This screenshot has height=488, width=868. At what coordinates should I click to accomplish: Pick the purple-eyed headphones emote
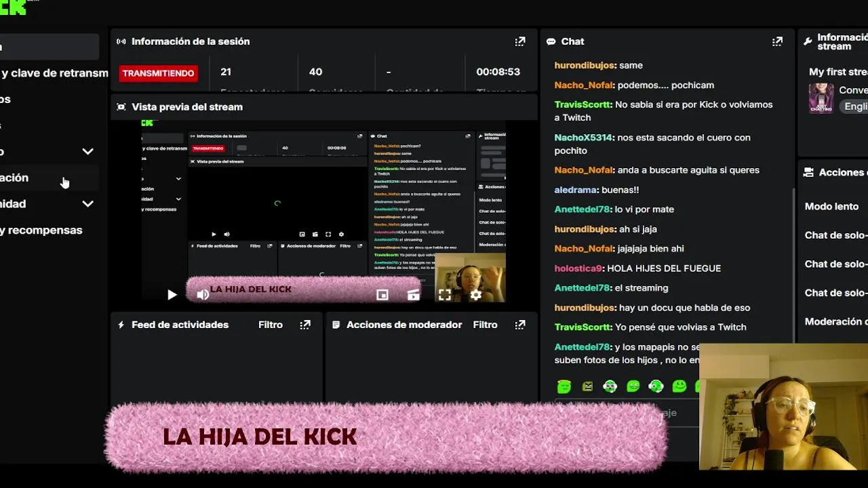[x=610, y=386]
